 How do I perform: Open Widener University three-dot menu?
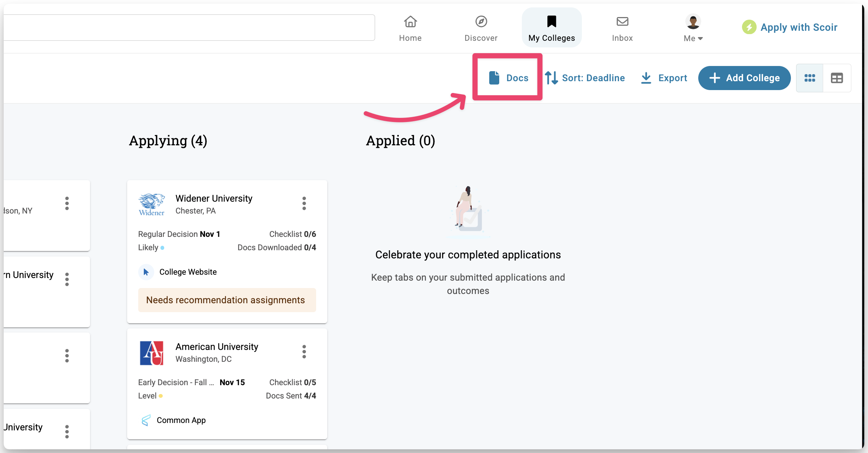point(304,204)
